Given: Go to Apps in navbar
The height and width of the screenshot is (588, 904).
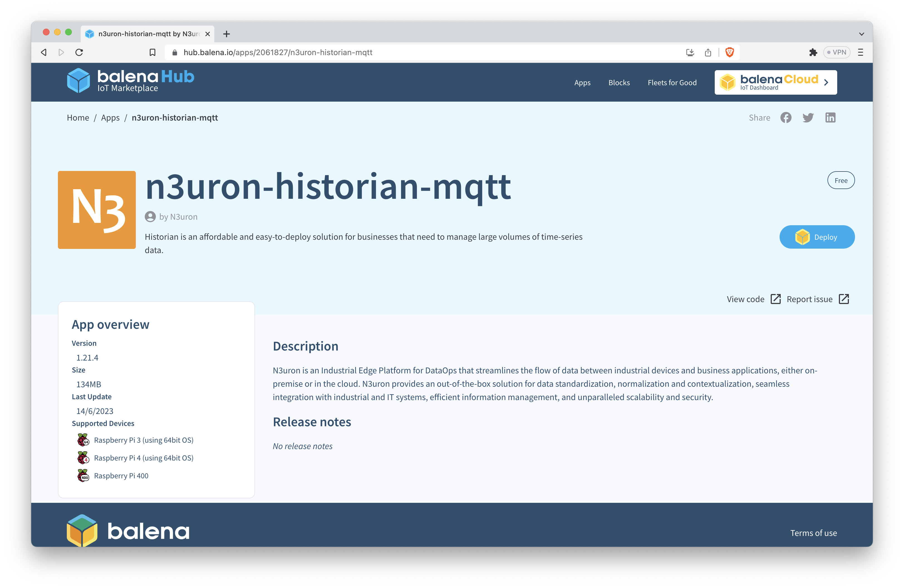Looking at the screenshot, I should [x=582, y=82].
